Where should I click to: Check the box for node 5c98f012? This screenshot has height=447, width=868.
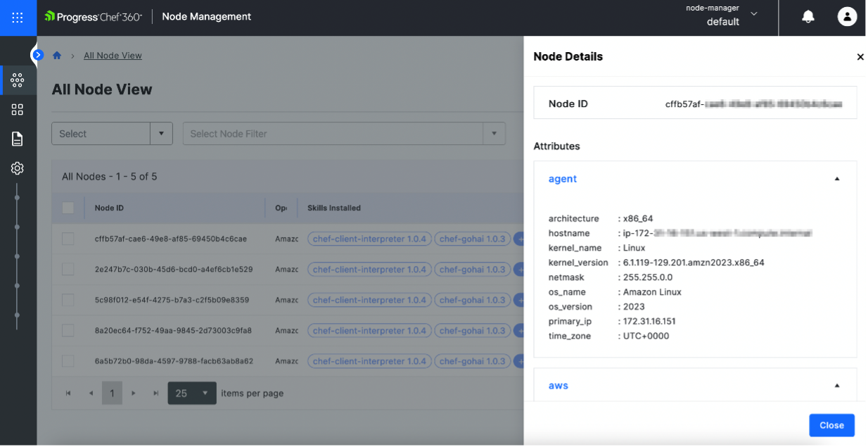tap(68, 300)
